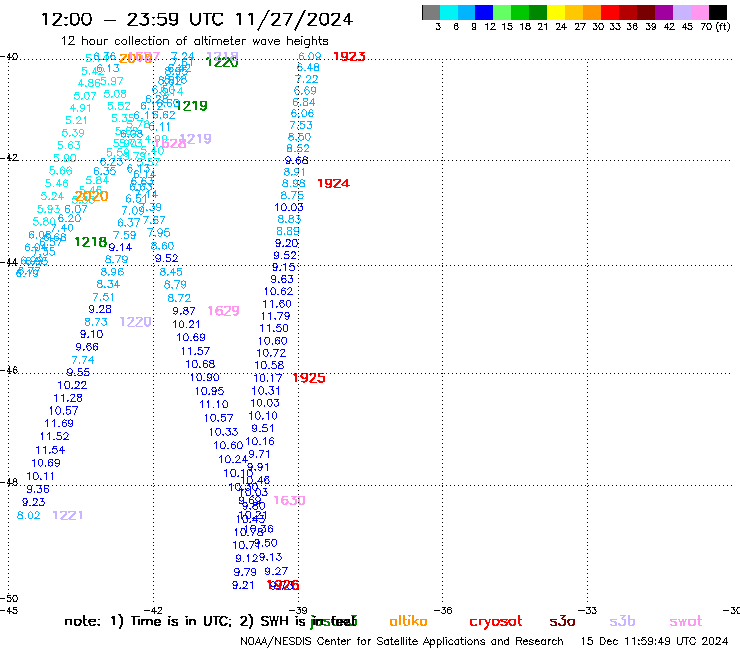740x650 pixels.
Task: Click the wave height value "11.69"
Action: coord(59,423)
